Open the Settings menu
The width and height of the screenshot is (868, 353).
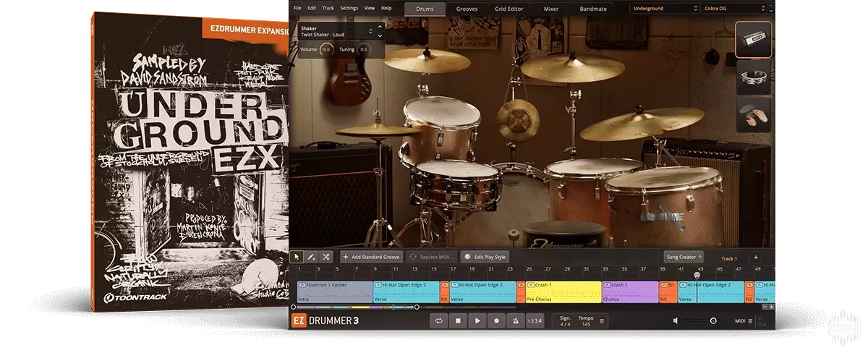point(349,8)
